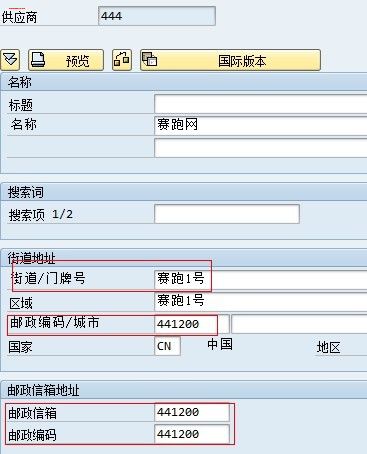Click the collapse-address arrow icon button
The width and height of the screenshot is (367, 454).
10,60
